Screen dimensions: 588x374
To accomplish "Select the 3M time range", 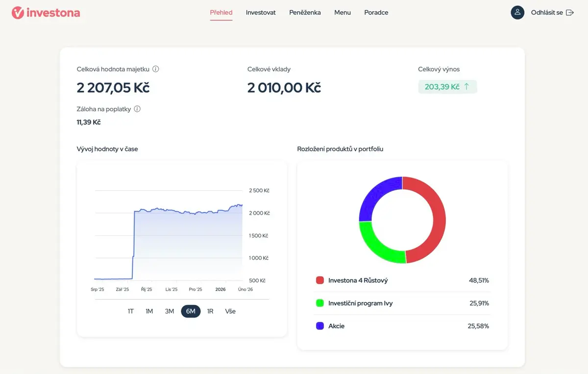I will tap(170, 311).
